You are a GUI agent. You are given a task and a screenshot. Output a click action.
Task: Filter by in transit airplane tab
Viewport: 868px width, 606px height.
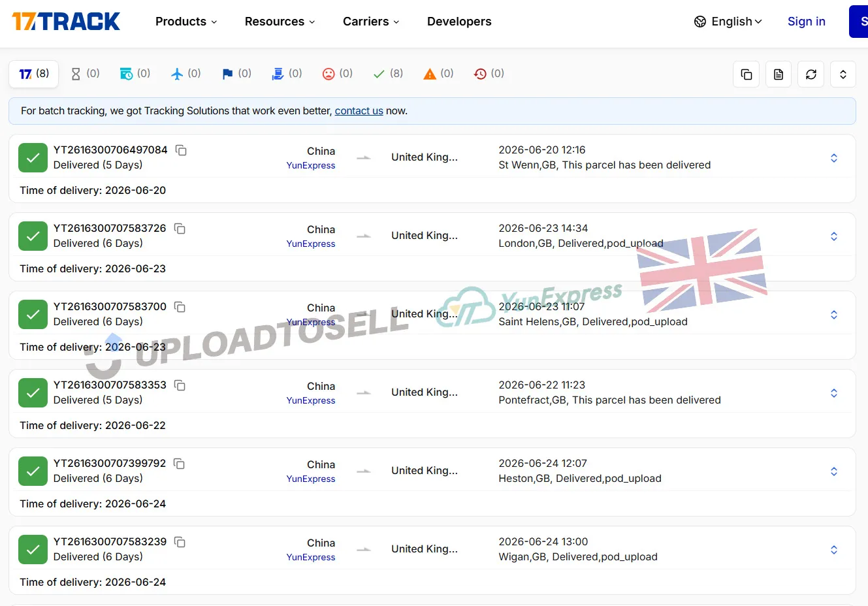point(185,74)
